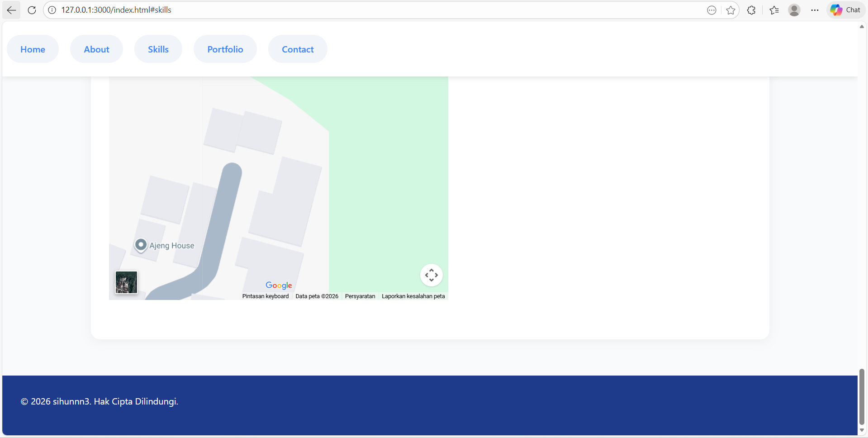
Task: Click the Contact button
Action: pyautogui.click(x=297, y=49)
